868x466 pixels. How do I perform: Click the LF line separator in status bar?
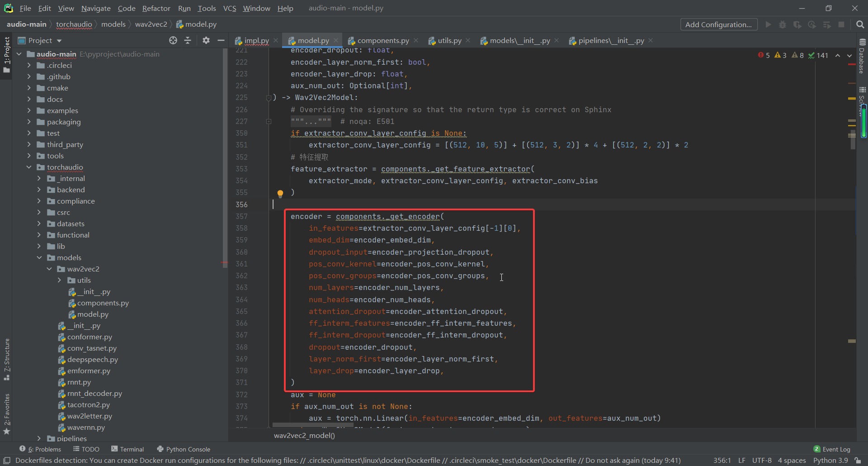pos(742,461)
